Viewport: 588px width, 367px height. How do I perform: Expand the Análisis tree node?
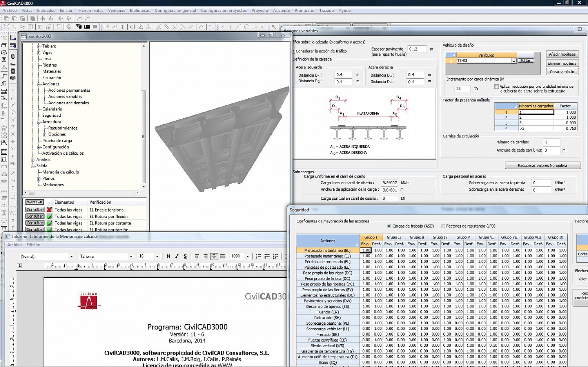point(33,160)
